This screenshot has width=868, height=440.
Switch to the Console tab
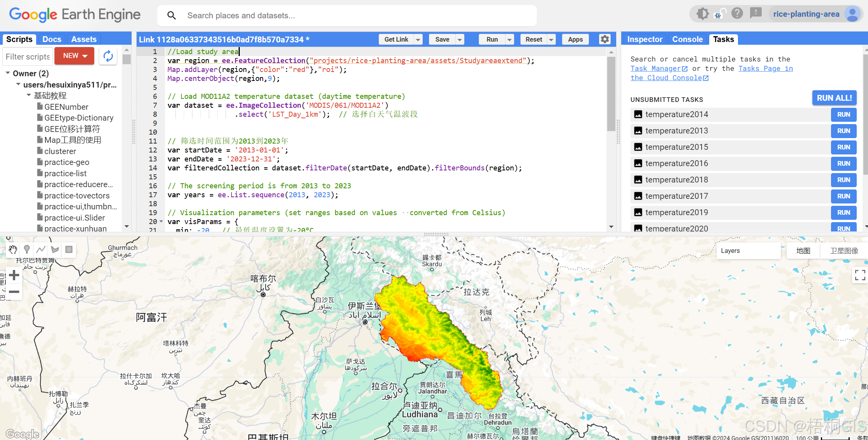[x=687, y=39]
